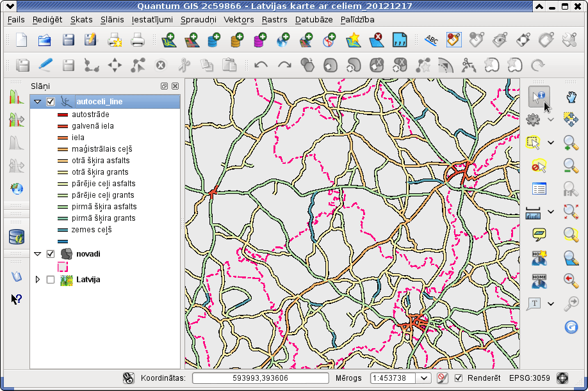Click Save Project As floppy with pencil
588x391 pixels.
click(90, 40)
